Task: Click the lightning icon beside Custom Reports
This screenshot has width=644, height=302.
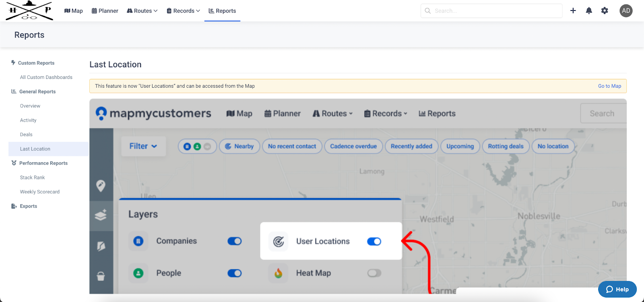Action: [x=13, y=63]
